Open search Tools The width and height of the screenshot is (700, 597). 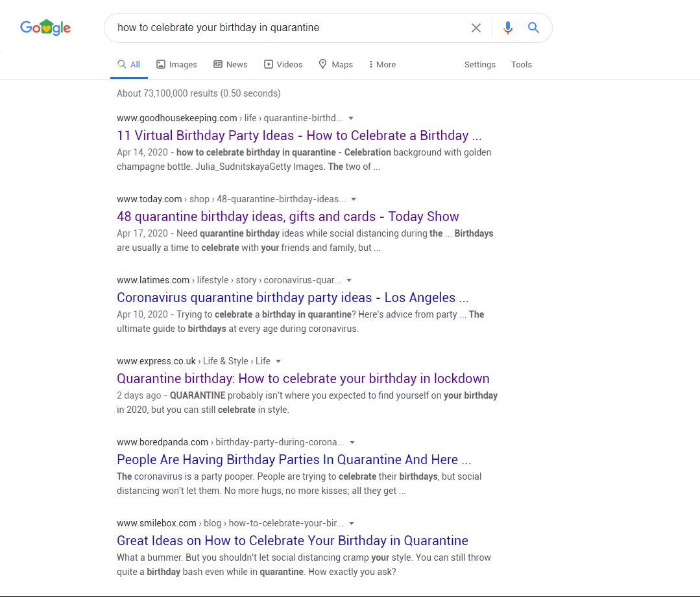coord(522,64)
